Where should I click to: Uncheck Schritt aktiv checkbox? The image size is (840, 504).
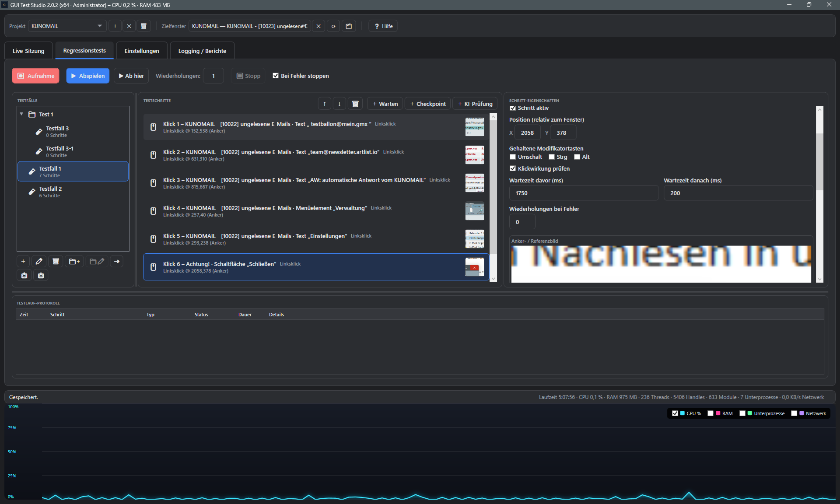[x=513, y=108]
